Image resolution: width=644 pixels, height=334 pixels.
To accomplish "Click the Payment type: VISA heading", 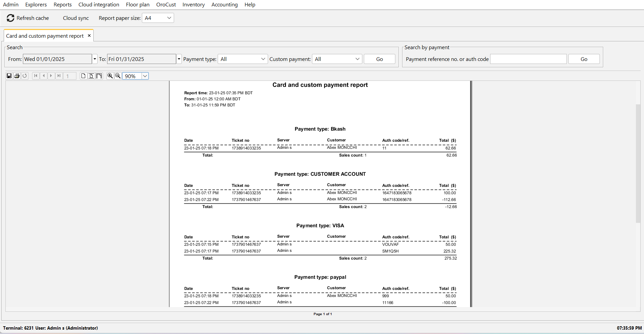I will (320, 226).
